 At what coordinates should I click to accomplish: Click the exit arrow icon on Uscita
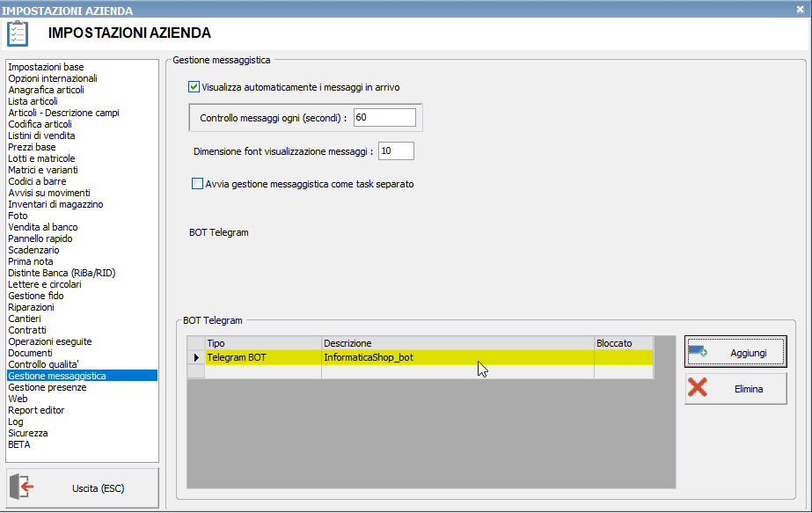click(x=27, y=487)
